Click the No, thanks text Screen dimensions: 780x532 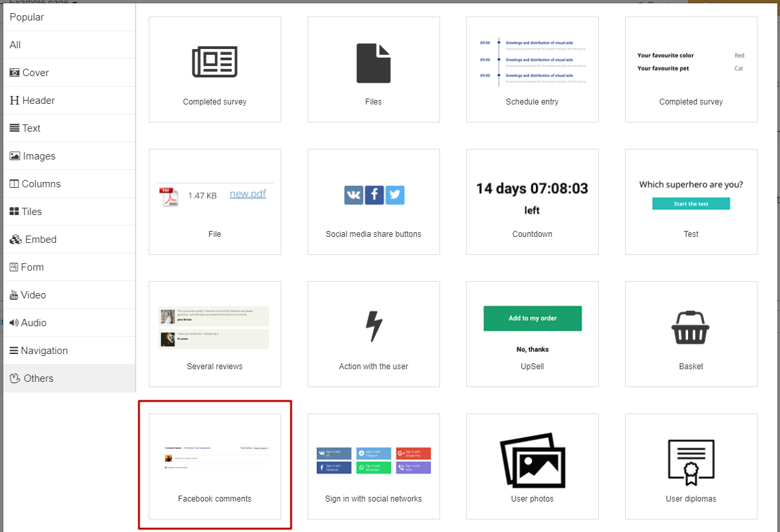533,349
